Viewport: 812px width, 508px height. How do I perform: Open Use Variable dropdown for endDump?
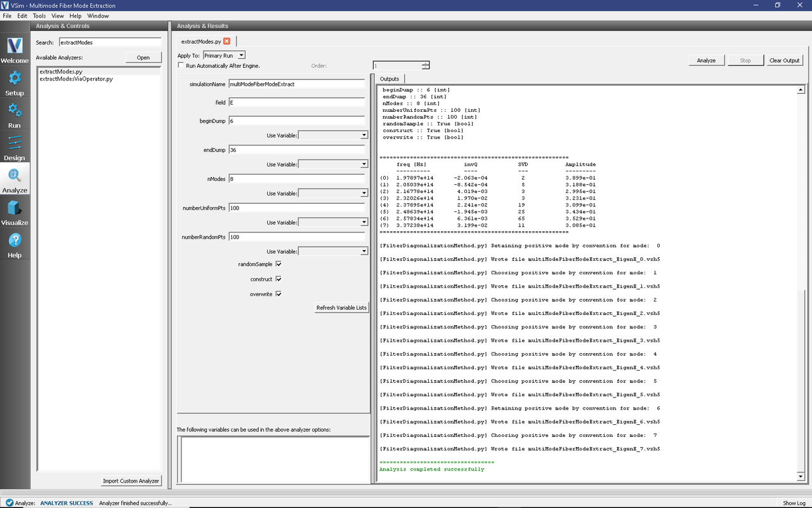363,164
